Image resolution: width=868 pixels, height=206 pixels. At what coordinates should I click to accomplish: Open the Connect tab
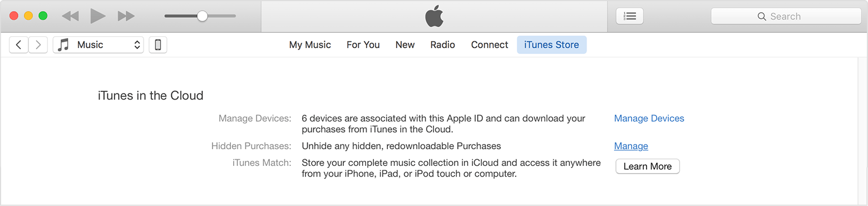click(x=490, y=45)
